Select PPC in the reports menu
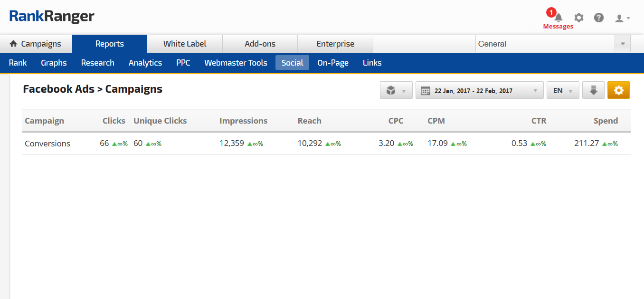The height and width of the screenshot is (299, 644). pos(183,63)
